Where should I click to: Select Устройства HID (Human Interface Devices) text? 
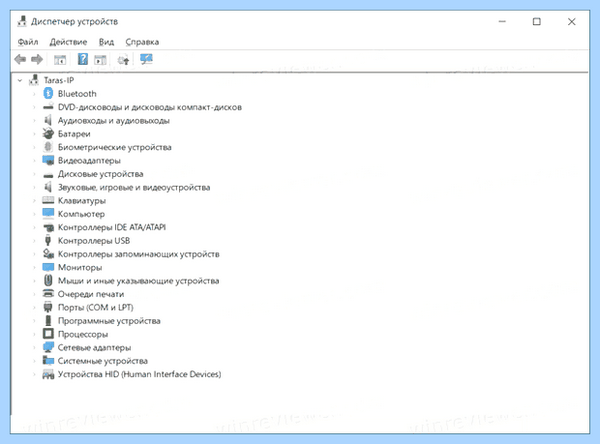coord(139,374)
